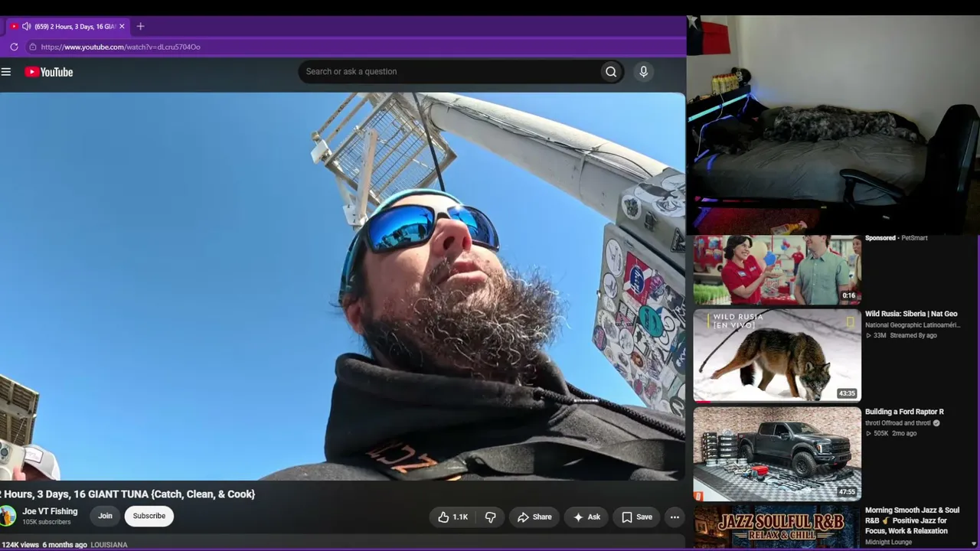Viewport: 980px width, 551px height.
Task: Start voice search with the microphone
Action: coord(643,71)
